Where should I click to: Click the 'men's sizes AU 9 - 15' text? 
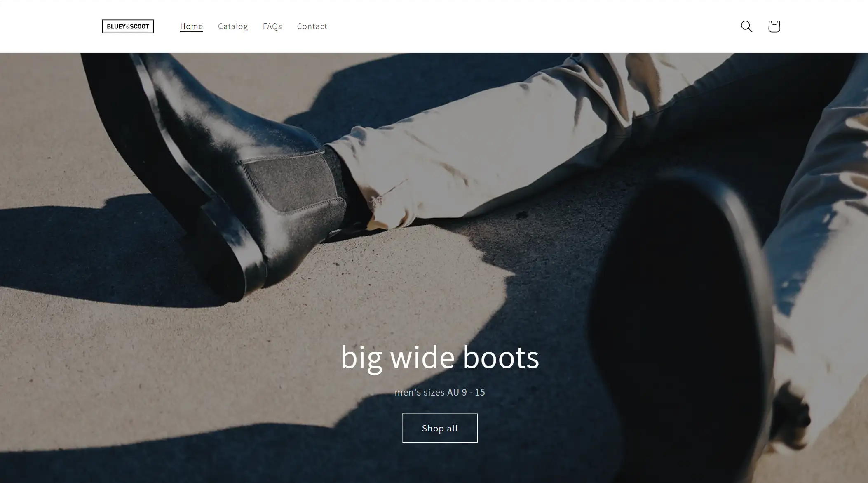click(x=440, y=392)
